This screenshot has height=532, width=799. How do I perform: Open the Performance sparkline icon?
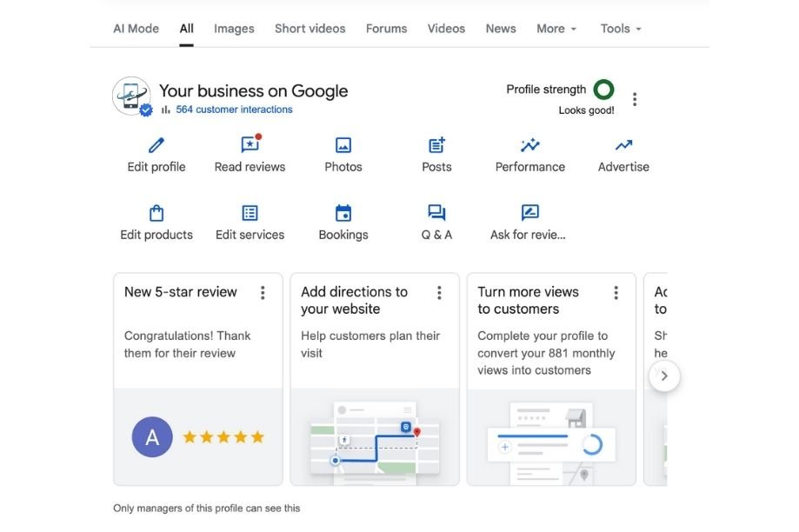tap(530, 145)
